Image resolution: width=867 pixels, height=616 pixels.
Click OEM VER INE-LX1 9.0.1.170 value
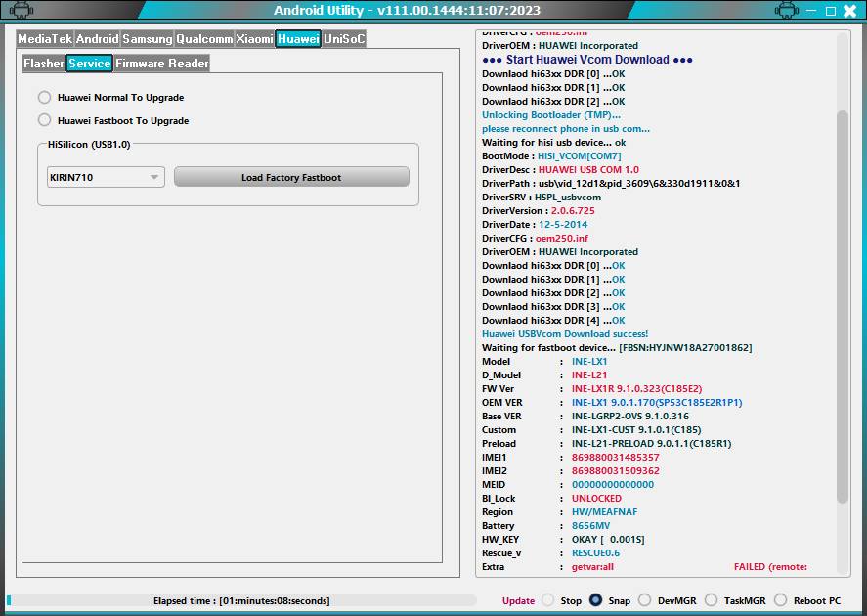click(657, 403)
